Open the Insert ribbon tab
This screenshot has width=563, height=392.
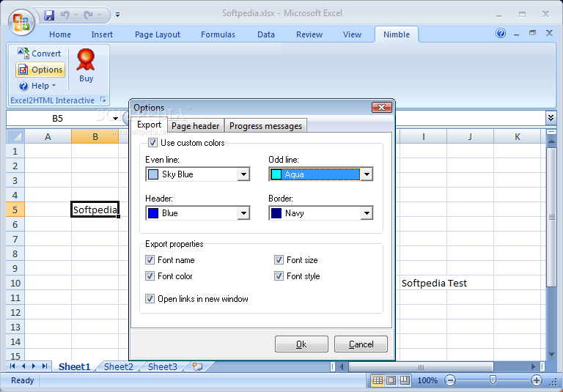(102, 34)
